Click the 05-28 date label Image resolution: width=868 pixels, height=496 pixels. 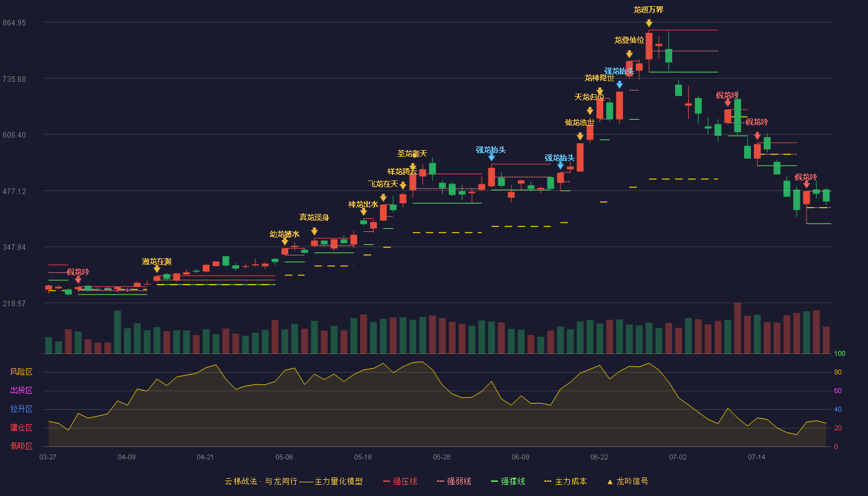point(441,457)
